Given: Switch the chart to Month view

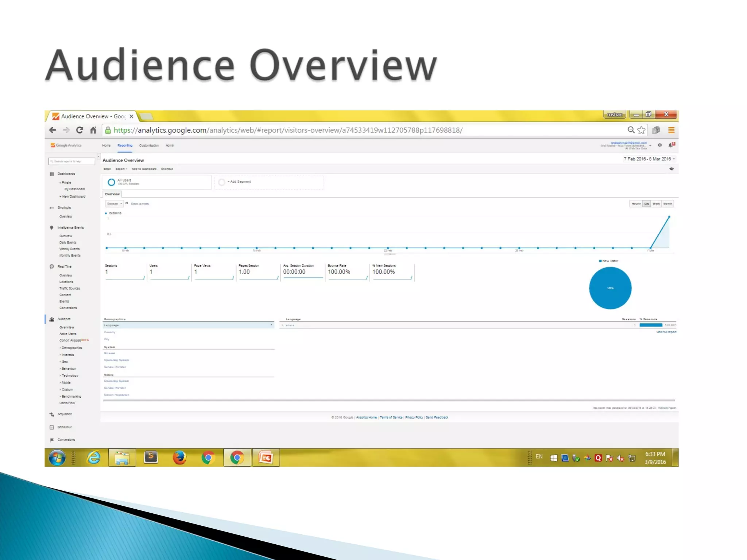Looking at the screenshot, I should click(668, 204).
